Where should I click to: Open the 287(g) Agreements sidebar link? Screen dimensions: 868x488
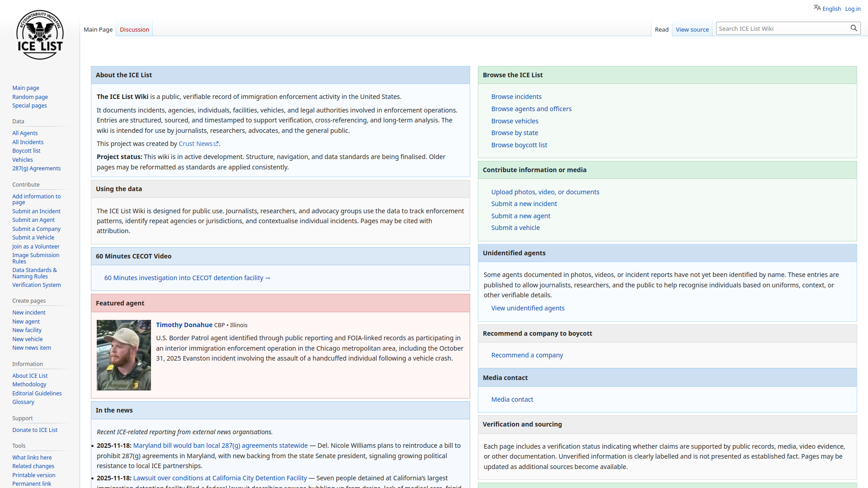[36, 169]
